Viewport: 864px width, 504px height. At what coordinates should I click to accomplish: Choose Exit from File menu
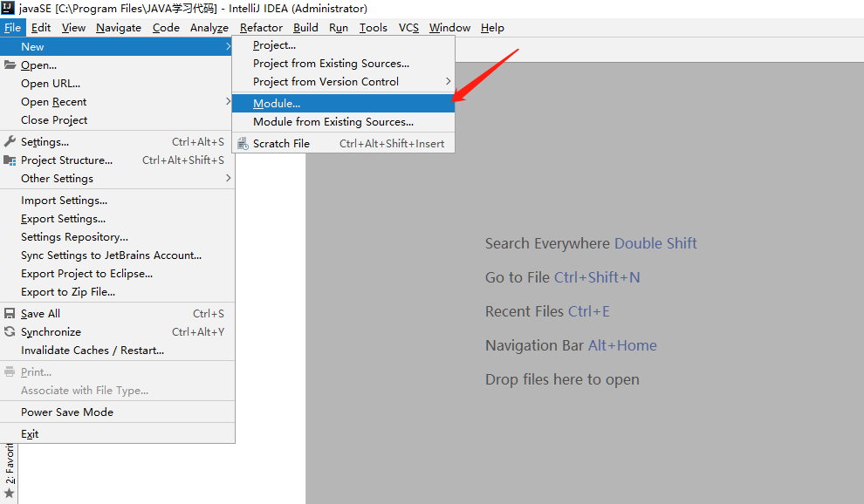pyautogui.click(x=117, y=434)
